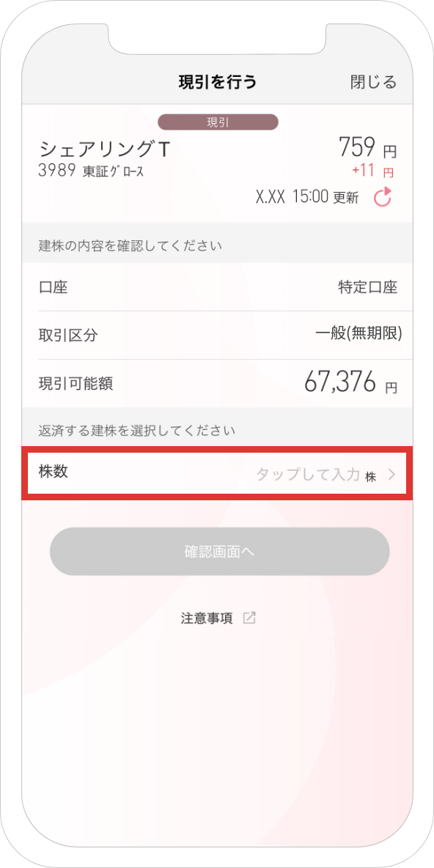Tap the シェアリングT stock name

pyautogui.click(x=105, y=149)
